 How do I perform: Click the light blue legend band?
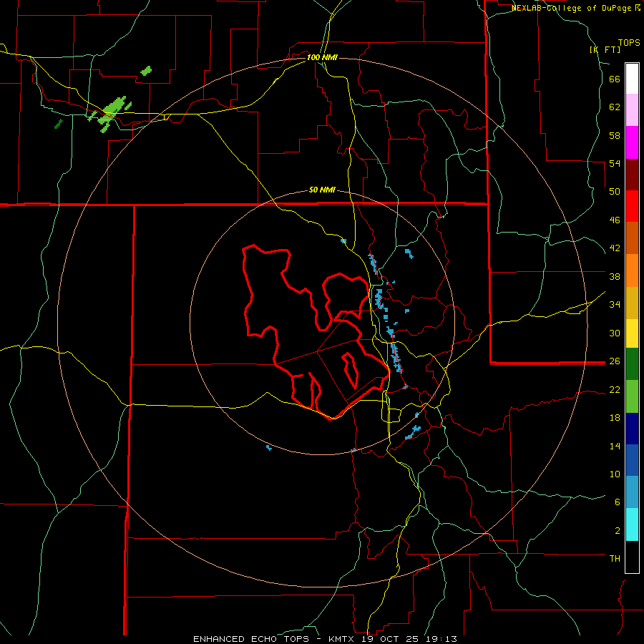pos(632,492)
